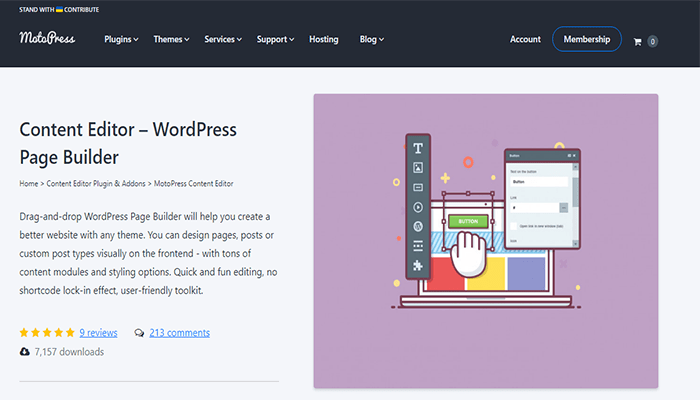Click the Membership button

pos(587,39)
